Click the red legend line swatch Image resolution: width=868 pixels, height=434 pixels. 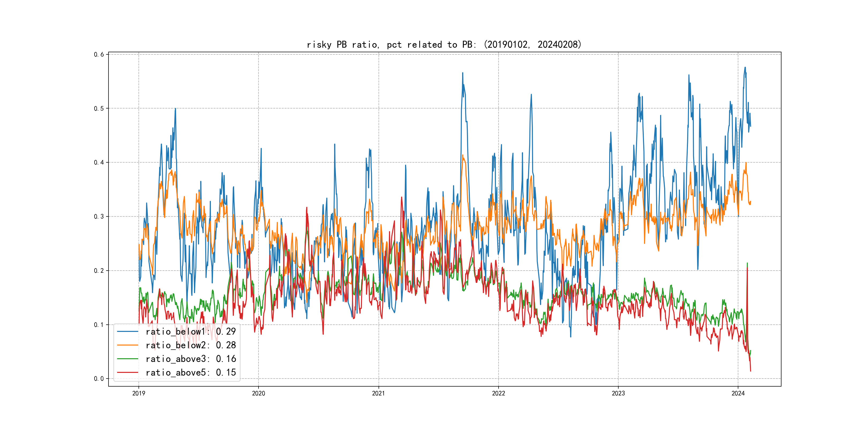pos(127,373)
